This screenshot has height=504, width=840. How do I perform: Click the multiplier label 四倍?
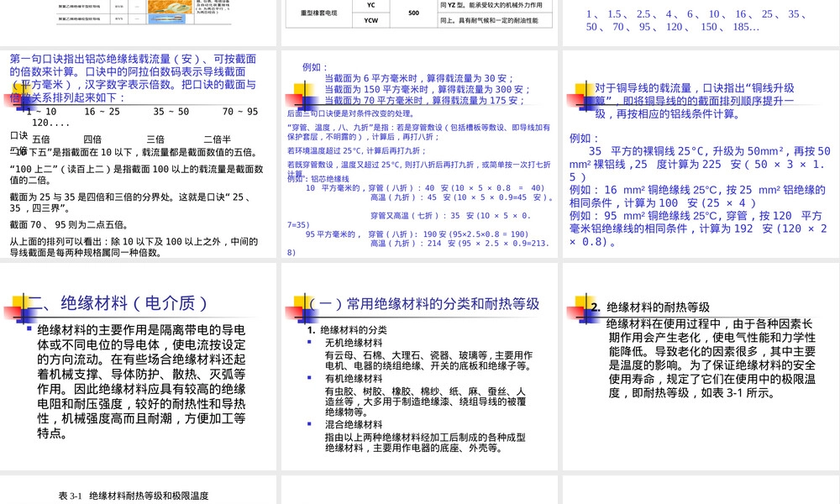(92, 139)
